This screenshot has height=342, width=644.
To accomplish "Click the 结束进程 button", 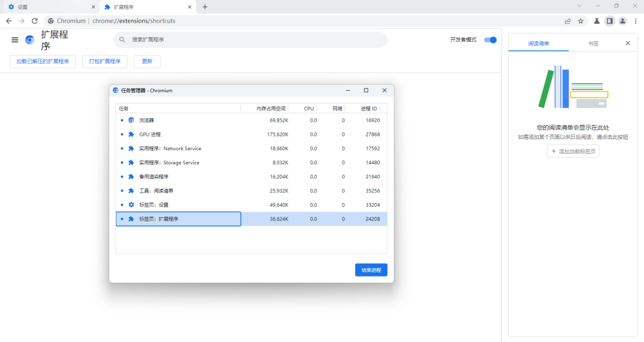I will (x=371, y=270).
